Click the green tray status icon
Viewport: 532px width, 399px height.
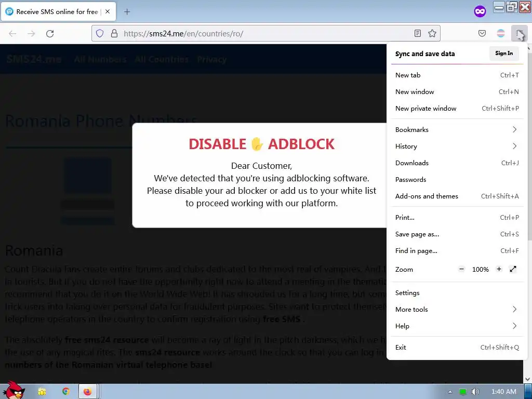coord(463,392)
